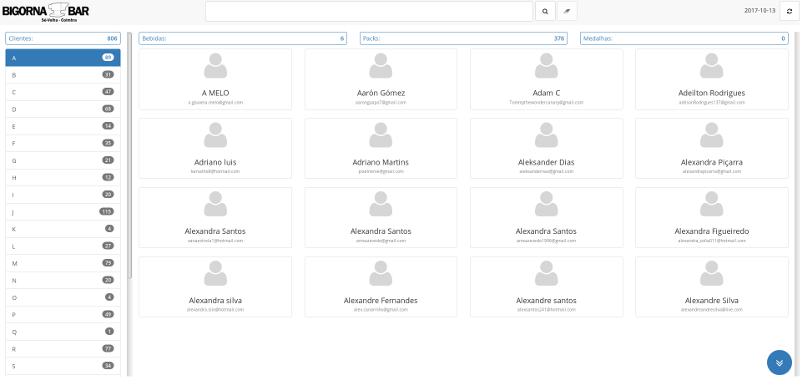Select letter J with 115 clients
800x383 pixels.
coord(63,212)
